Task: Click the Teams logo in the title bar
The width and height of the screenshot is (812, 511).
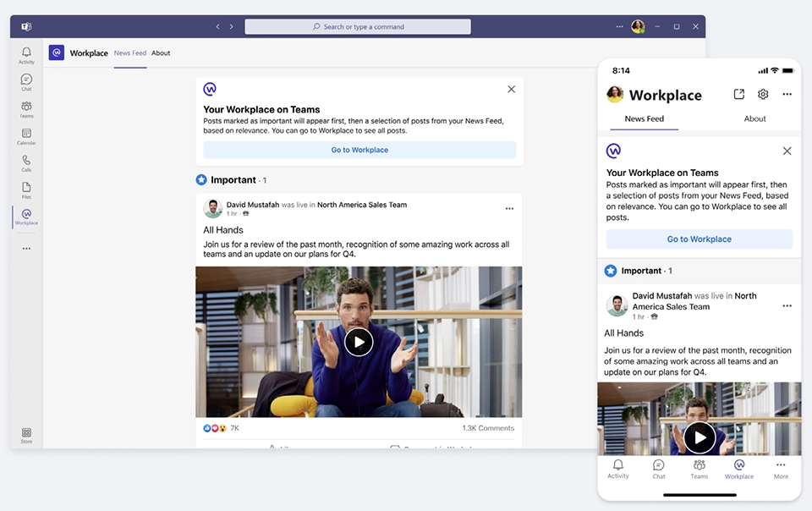Action: [x=26, y=26]
